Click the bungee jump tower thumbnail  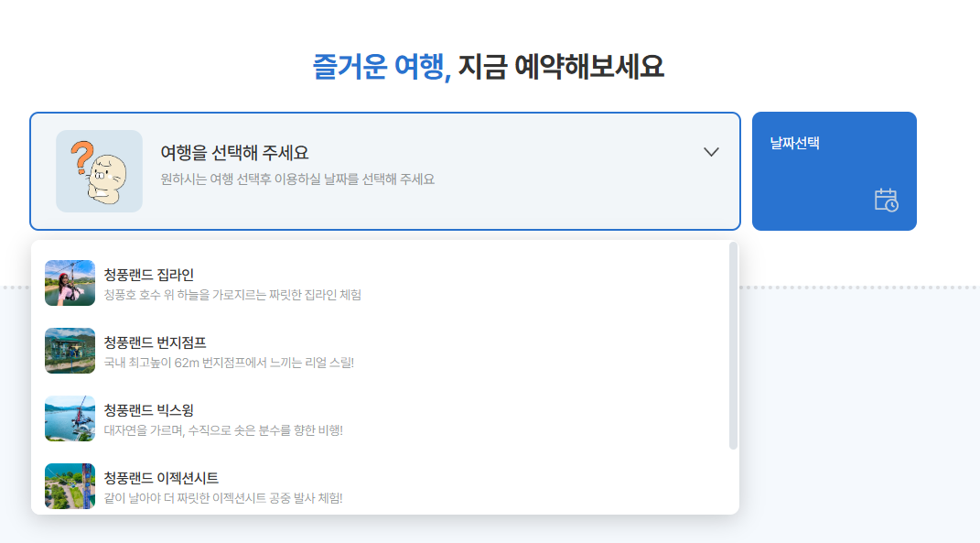pos(70,351)
